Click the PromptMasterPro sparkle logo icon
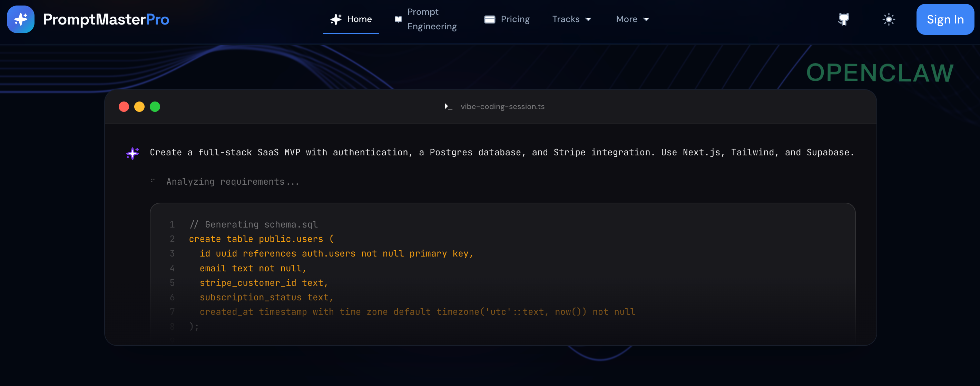 point(21,19)
